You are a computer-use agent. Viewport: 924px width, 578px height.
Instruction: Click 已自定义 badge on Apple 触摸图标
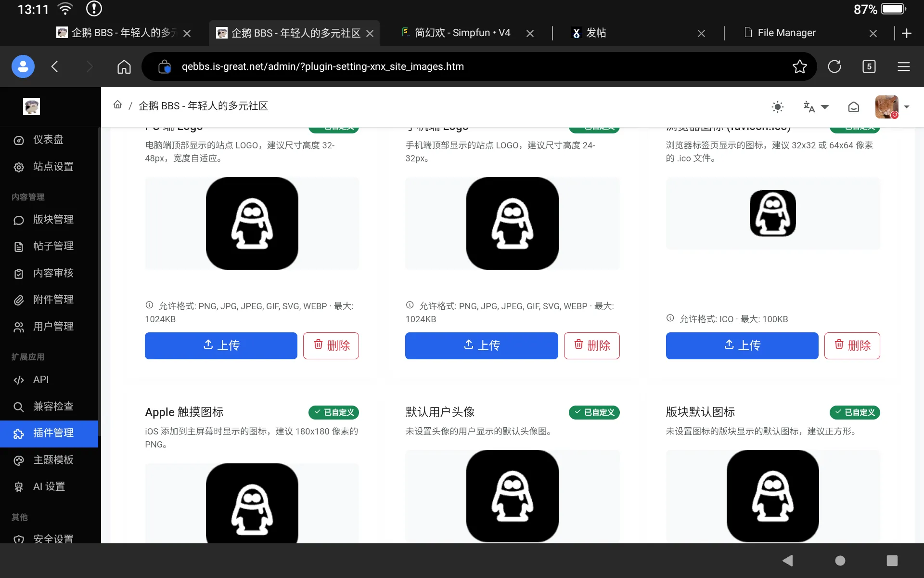(x=334, y=412)
